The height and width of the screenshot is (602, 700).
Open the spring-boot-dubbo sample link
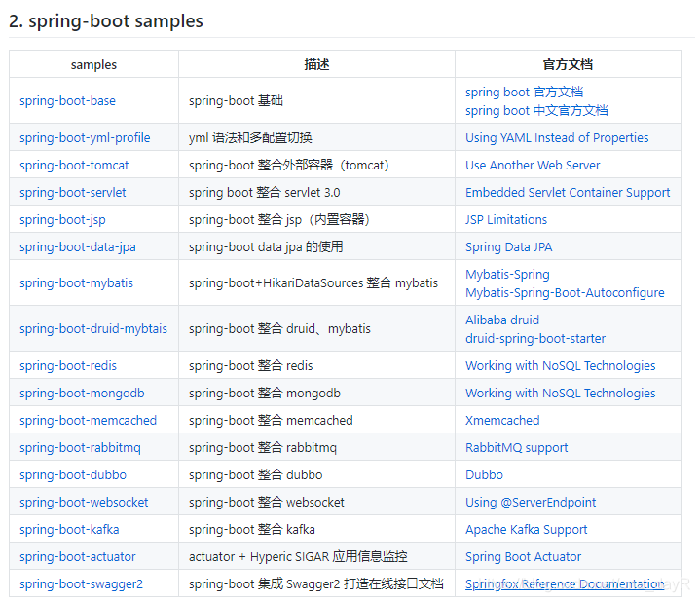tap(73, 474)
